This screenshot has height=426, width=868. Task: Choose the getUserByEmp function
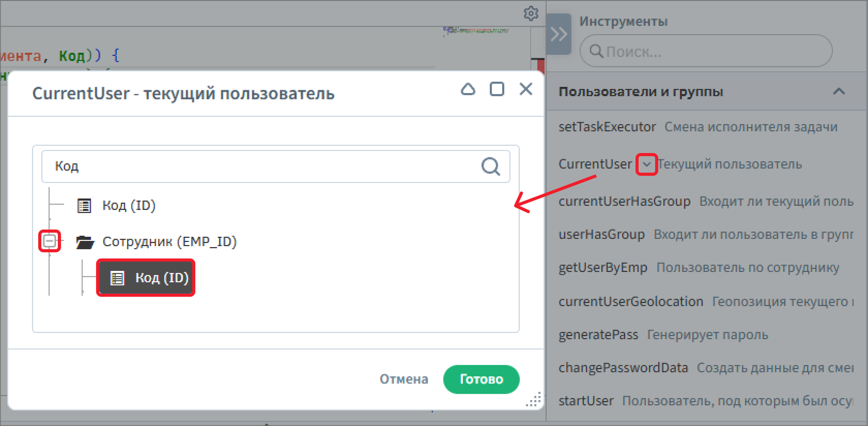click(x=602, y=268)
